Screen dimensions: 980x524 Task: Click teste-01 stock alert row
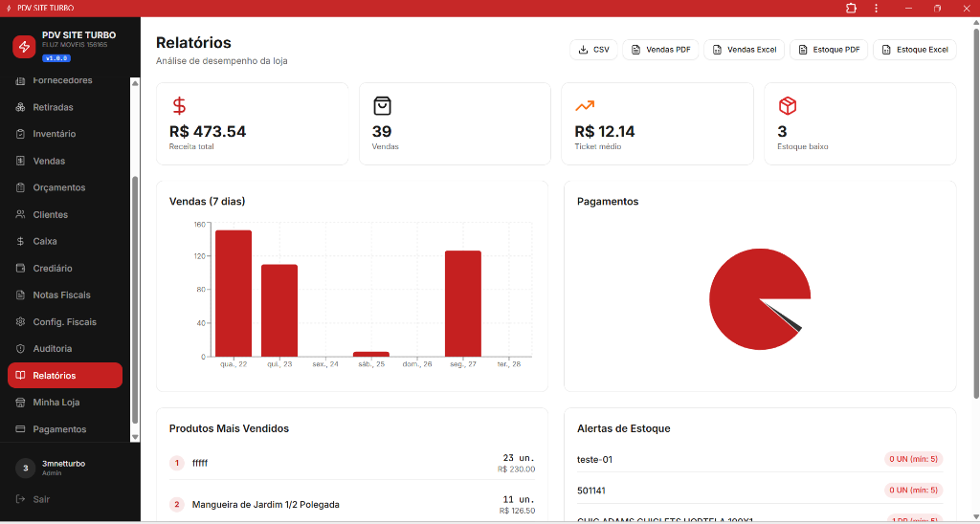tap(760, 460)
